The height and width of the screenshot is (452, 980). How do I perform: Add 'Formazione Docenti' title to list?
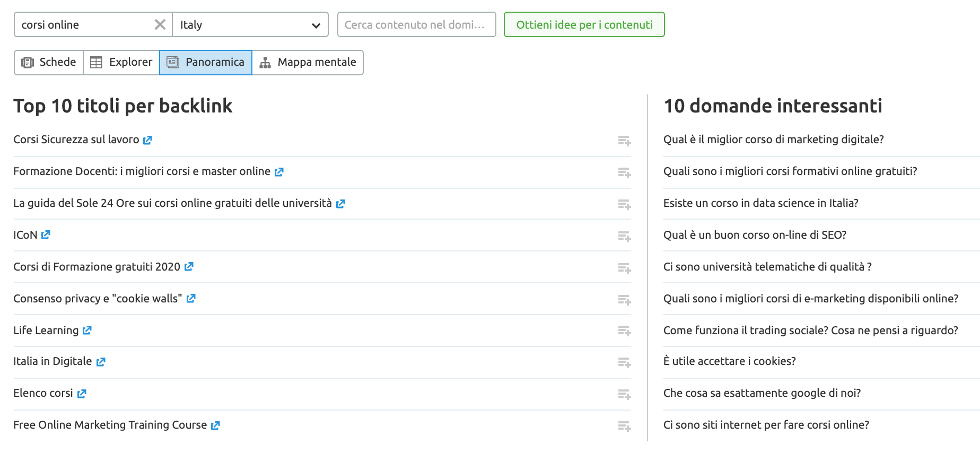tap(624, 172)
